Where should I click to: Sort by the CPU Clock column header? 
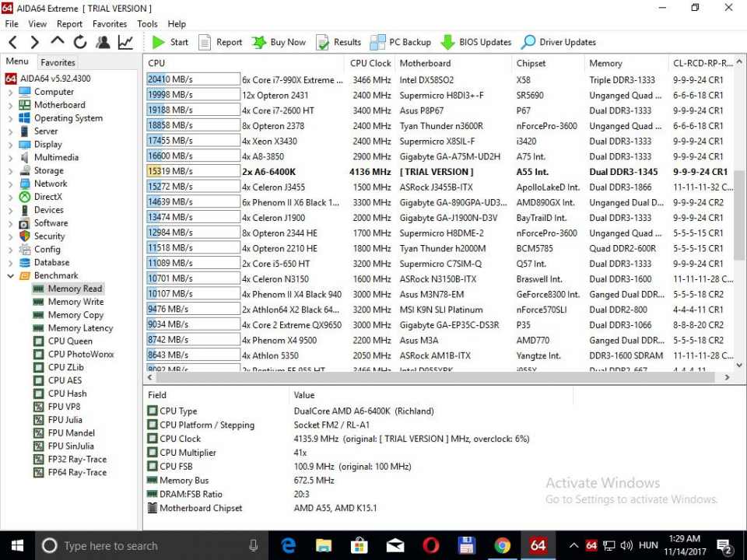(370, 63)
